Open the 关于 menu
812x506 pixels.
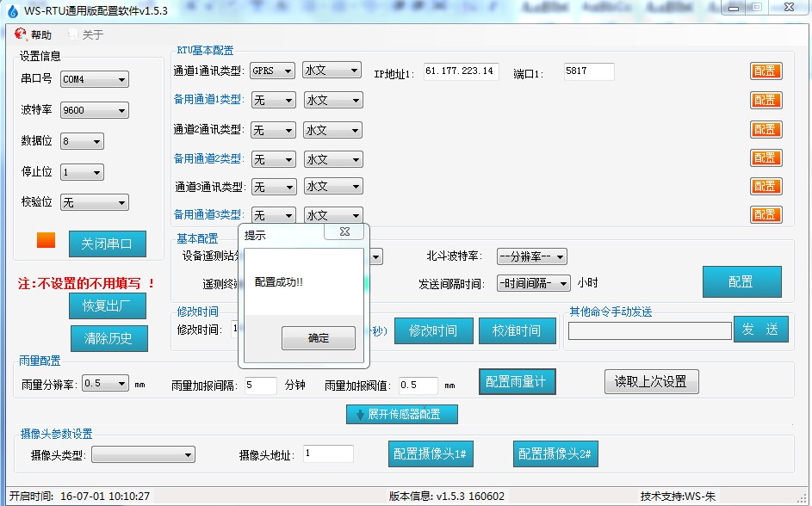pos(85,34)
